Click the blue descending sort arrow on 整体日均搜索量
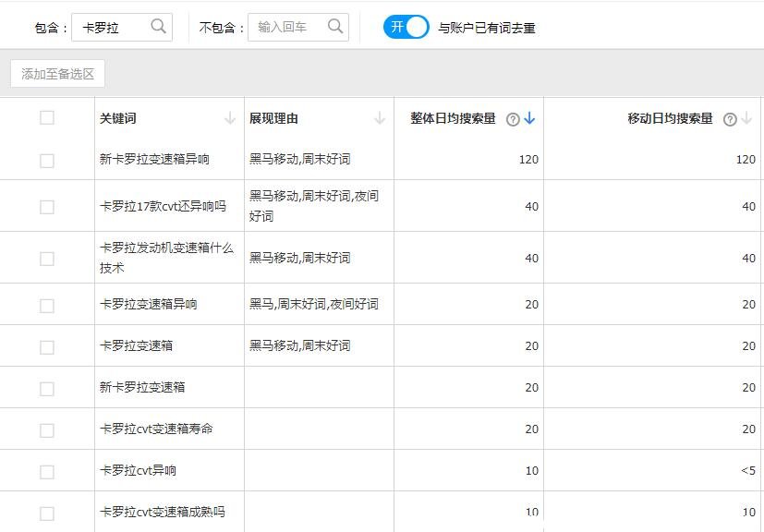Screen dimensions: 764x532 [530, 117]
